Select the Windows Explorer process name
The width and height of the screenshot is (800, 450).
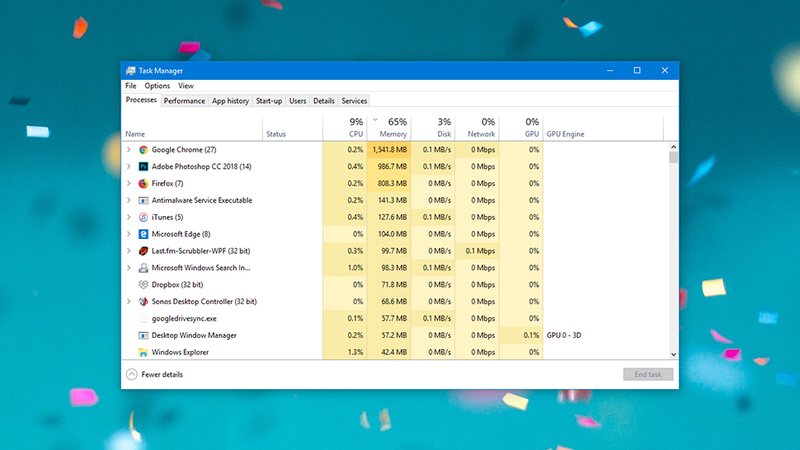click(x=180, y=352)
